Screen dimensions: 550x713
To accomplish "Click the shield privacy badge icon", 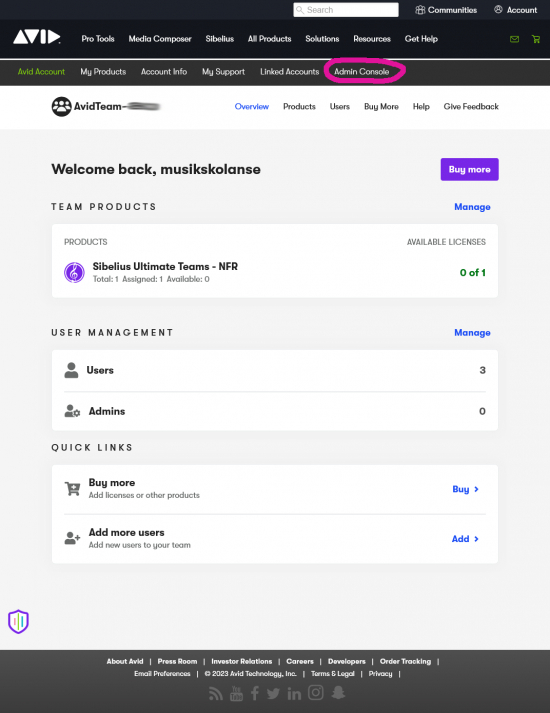I will [x=18, y=622].
